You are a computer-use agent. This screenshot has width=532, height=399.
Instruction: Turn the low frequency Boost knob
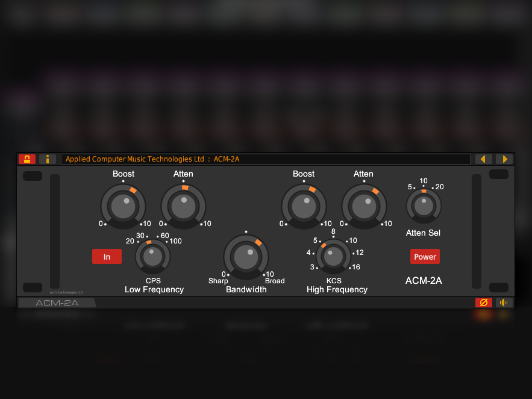click(123, 205)
